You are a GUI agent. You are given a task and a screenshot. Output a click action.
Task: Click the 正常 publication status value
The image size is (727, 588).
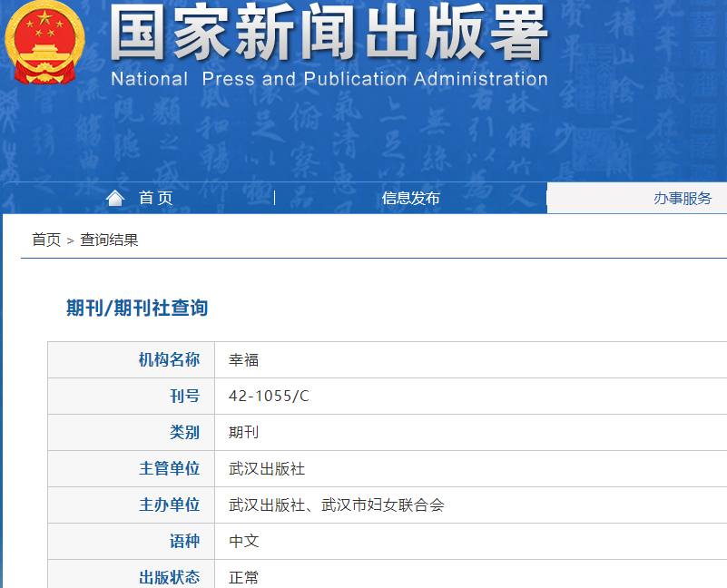(x=244, y=577)
